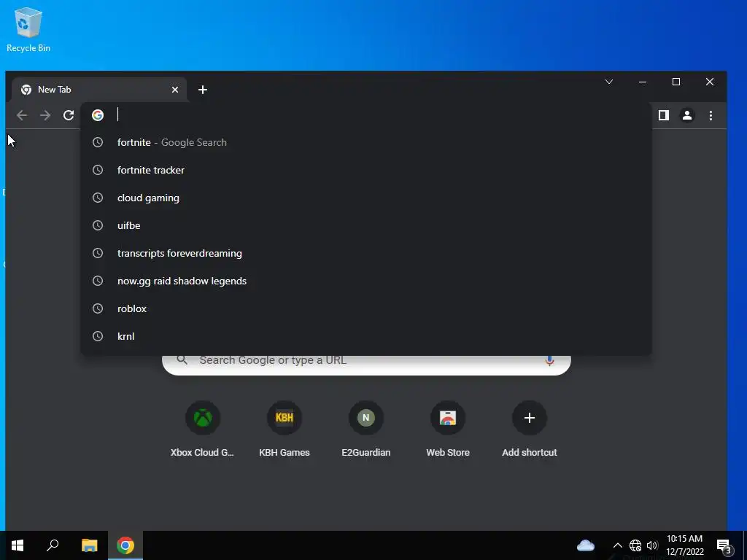Open the taskbar clock and date
Screen dimensions: 747x560
click(x=684, y=545)
